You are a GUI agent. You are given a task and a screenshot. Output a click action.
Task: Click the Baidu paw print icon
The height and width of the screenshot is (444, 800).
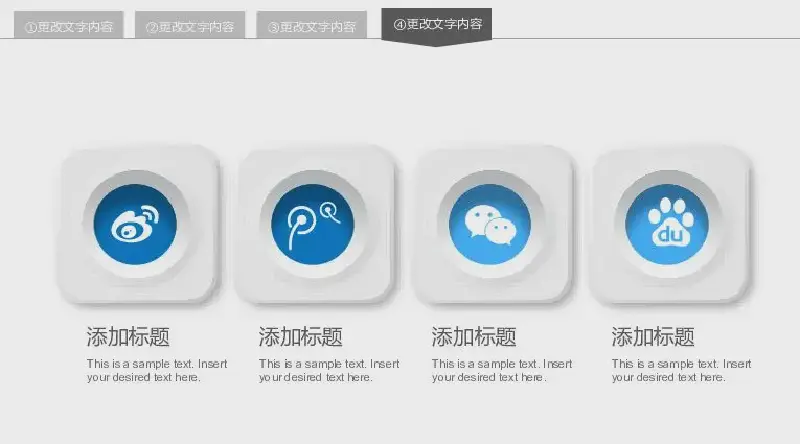point(671,221)
